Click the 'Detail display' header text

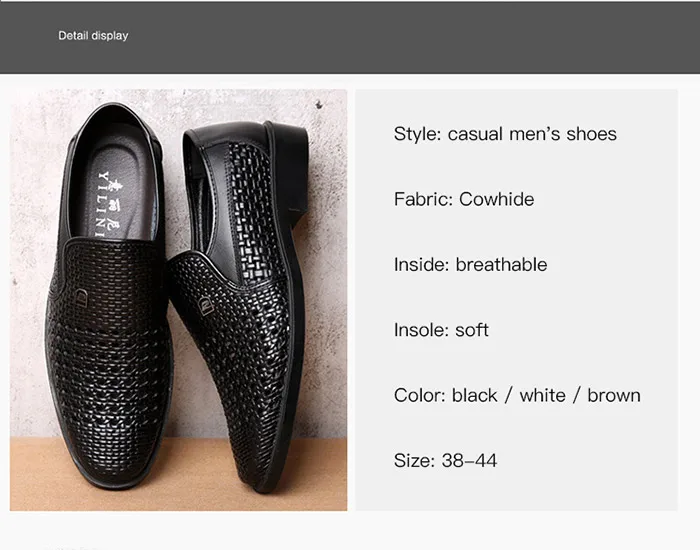[x=93, y=35]
